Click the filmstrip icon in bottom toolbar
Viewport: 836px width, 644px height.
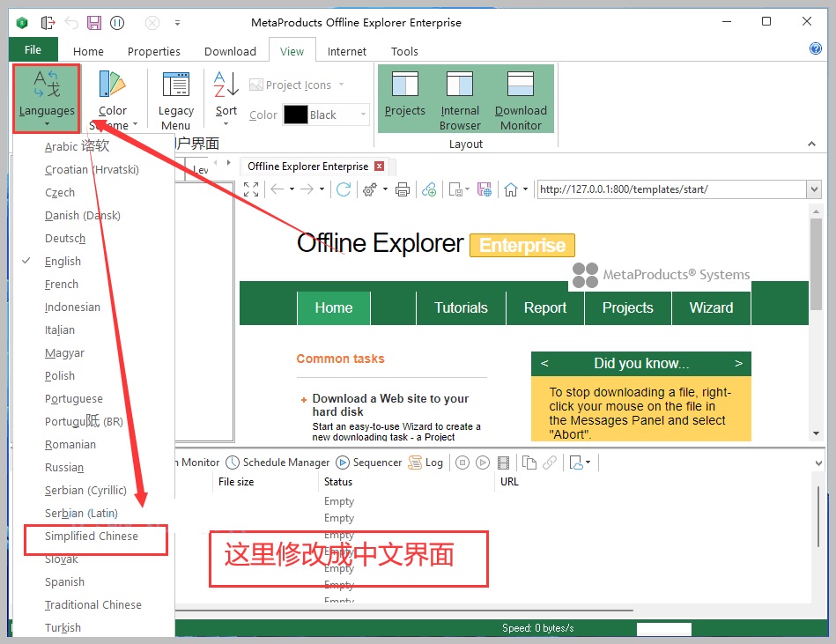tap(503, 463)
